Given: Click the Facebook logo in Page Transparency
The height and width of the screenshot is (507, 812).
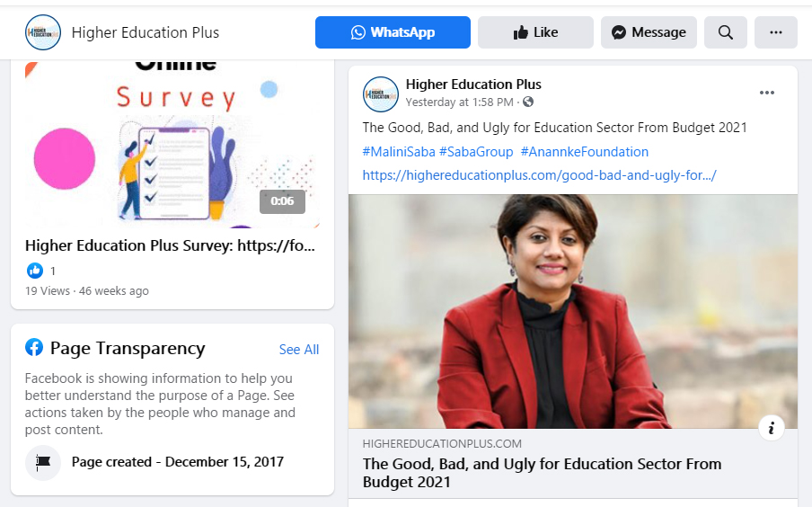Looking at the screenshot, I should coord(34,347).
